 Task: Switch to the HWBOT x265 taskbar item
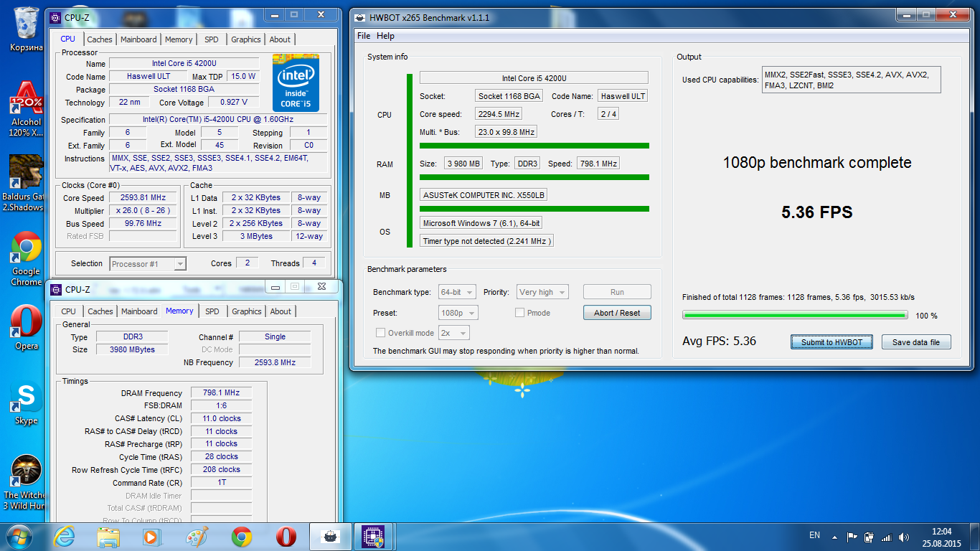(x=330, y=536)
